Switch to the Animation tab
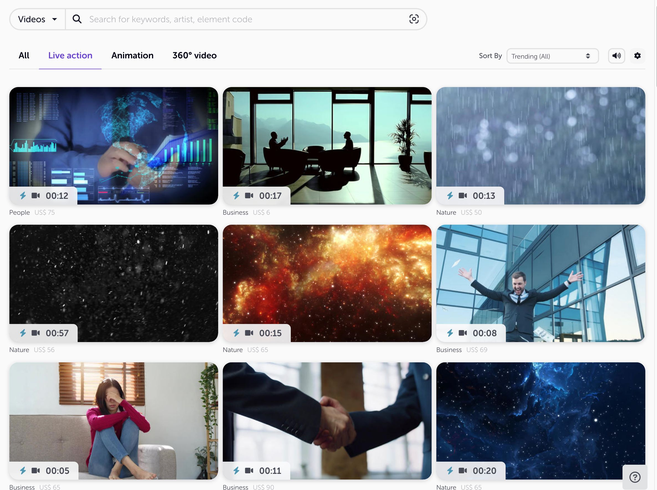 coord(132,55)
